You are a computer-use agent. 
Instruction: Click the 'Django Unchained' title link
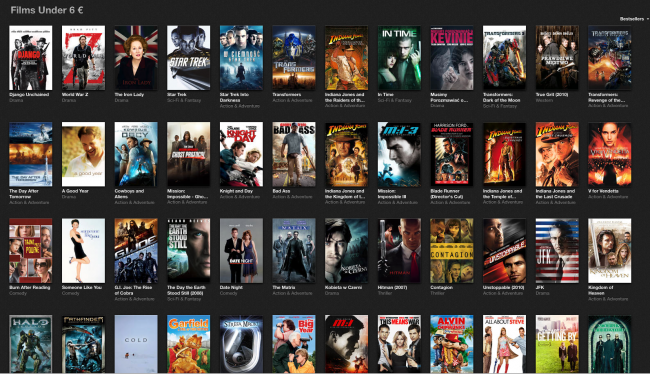29,95
